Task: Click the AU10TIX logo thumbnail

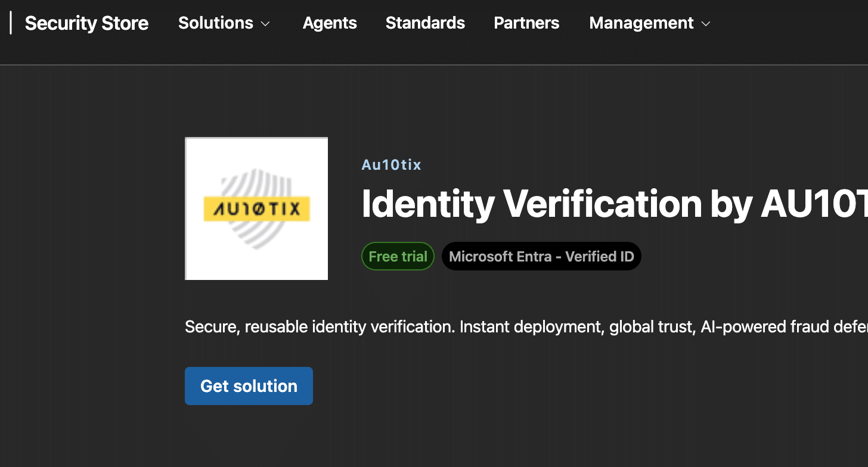Action: pyautogui.click(x=256, y=208)
